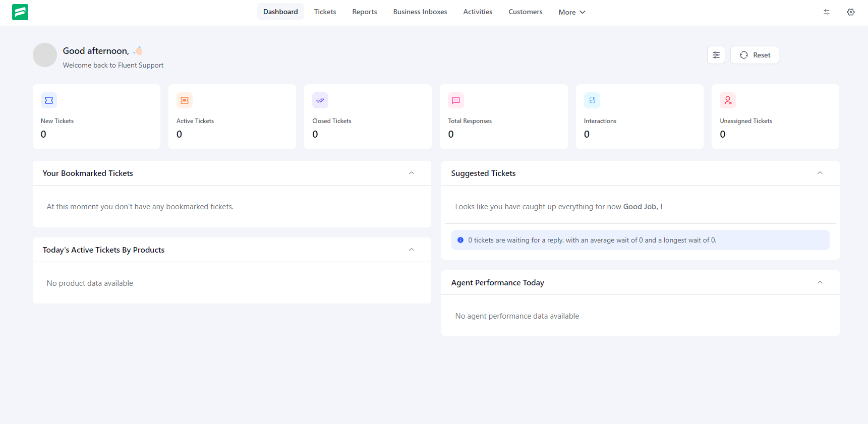
Task: Navigate to Customers
Action: pyautogui.click(x=526, y=12)
